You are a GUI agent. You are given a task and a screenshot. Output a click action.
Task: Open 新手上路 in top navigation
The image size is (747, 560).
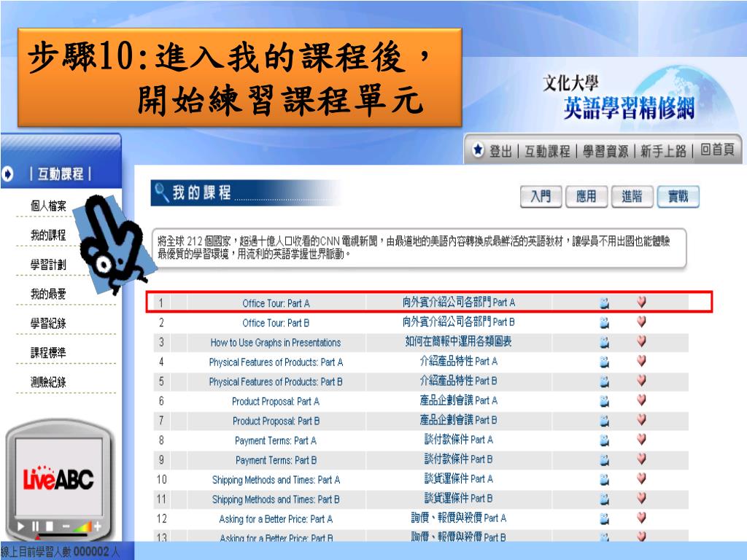click(x=663, y=151)
